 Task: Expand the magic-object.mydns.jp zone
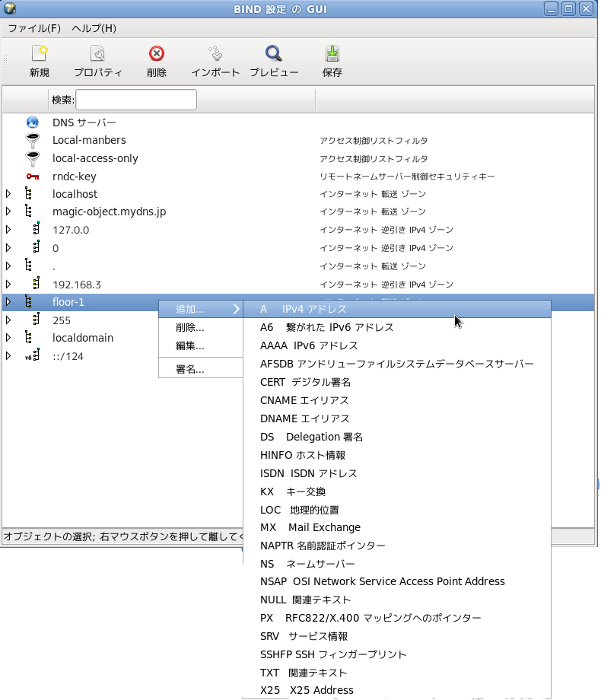[8, 212]
